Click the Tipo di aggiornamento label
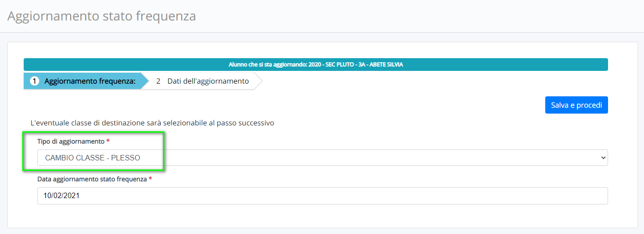 coord(71,141)
